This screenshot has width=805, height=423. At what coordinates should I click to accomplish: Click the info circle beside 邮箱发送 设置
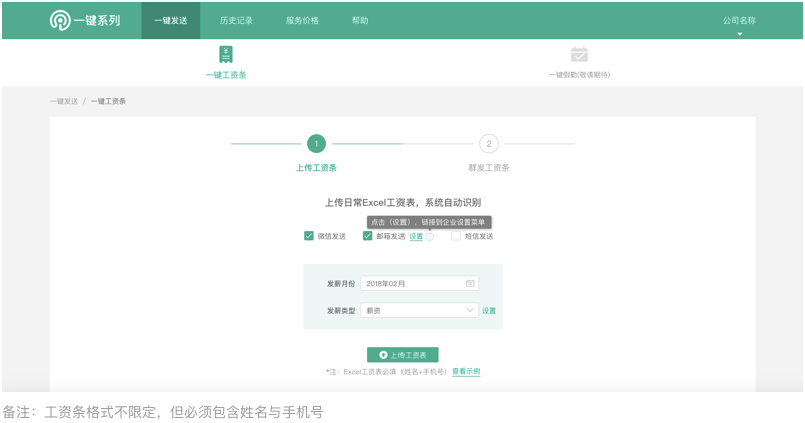[x=430, y=237]
